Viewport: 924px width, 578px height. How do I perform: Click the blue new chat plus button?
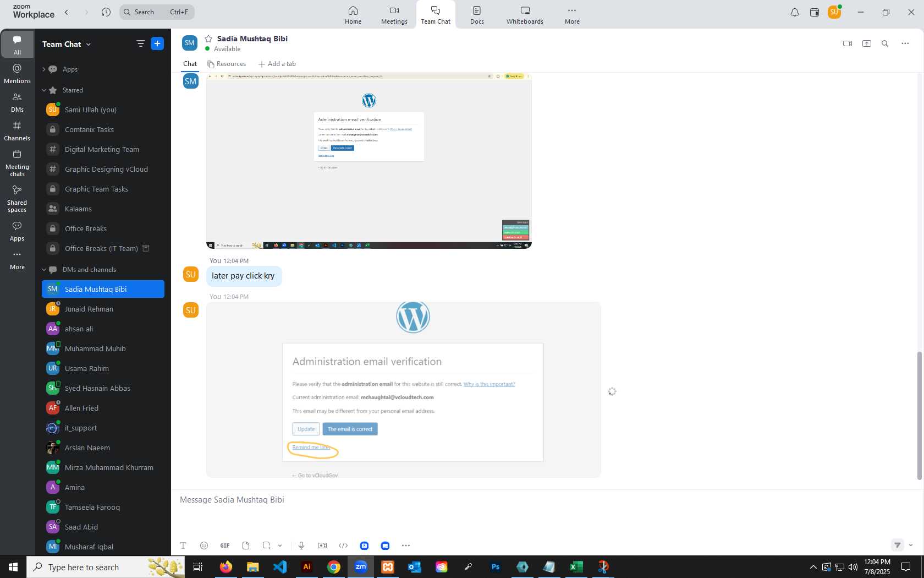click(157, 43)
